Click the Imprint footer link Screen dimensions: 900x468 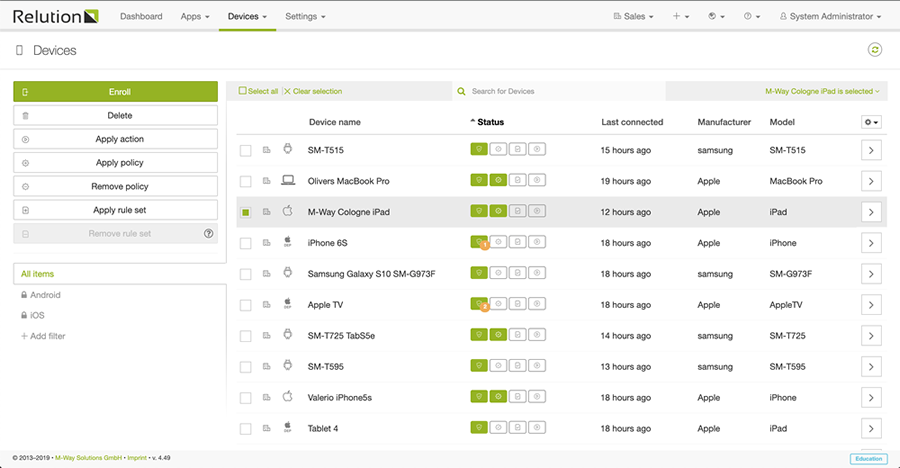tap(137, 458)
